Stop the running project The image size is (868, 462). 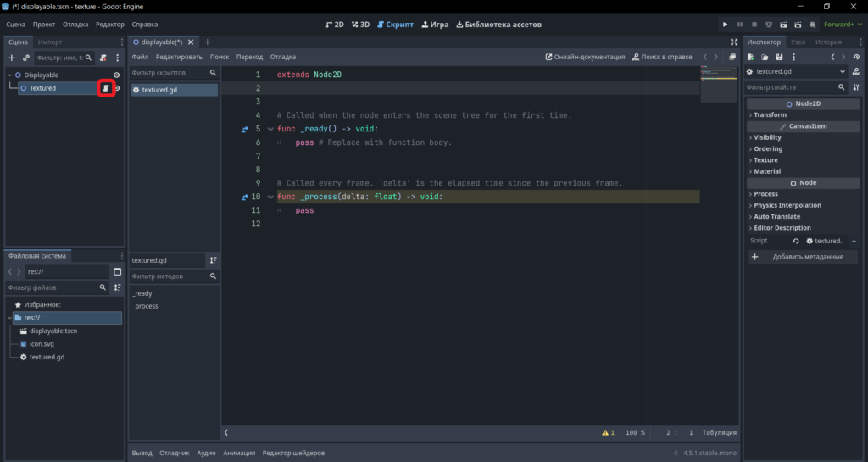tap(754, 25)
